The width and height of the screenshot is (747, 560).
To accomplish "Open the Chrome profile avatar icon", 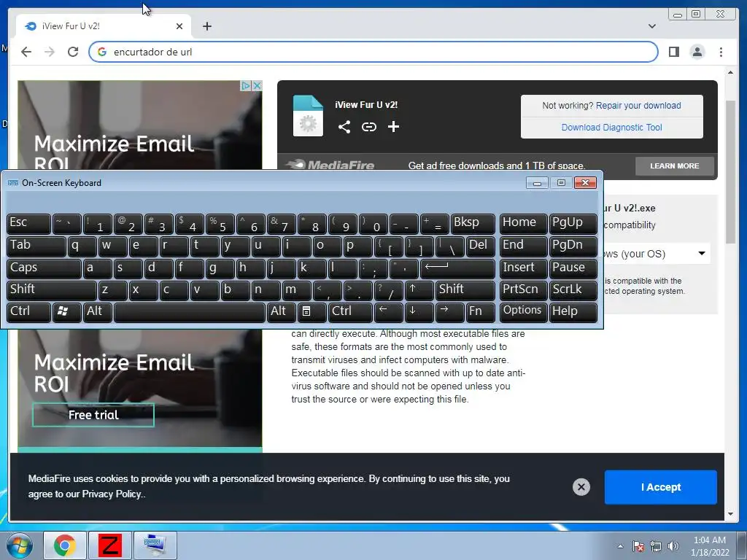I will coord(697,52).
